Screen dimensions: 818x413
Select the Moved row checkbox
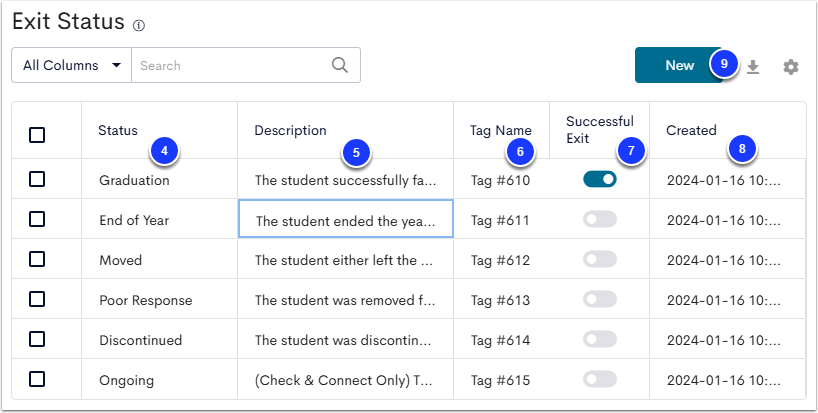click(x=37, y=259)
